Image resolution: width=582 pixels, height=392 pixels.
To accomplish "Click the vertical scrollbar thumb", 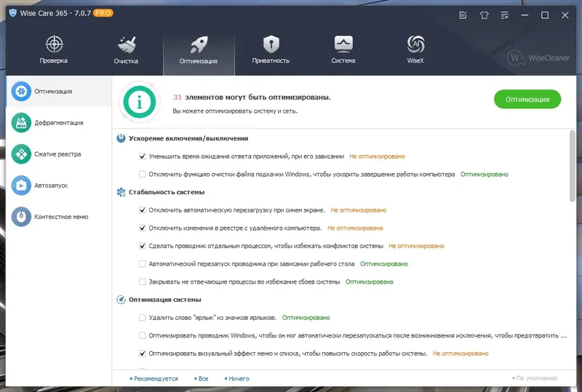I will (x=573, y=166).
